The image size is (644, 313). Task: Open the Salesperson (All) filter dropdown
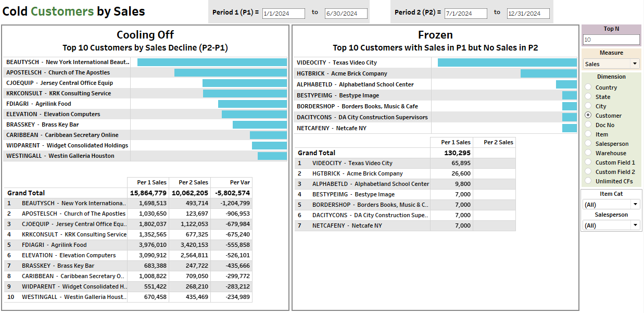(x=611, y=226)
